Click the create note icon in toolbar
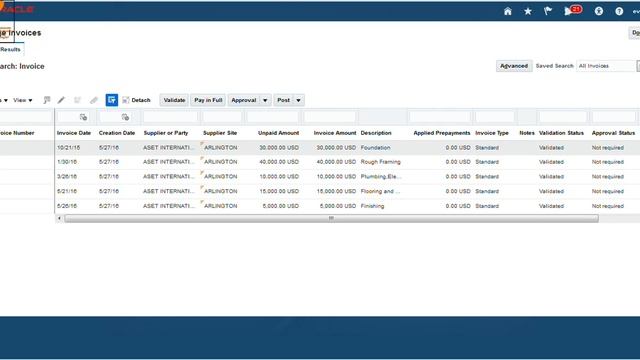Screen dimensions: 640x360 coord(47,100)
